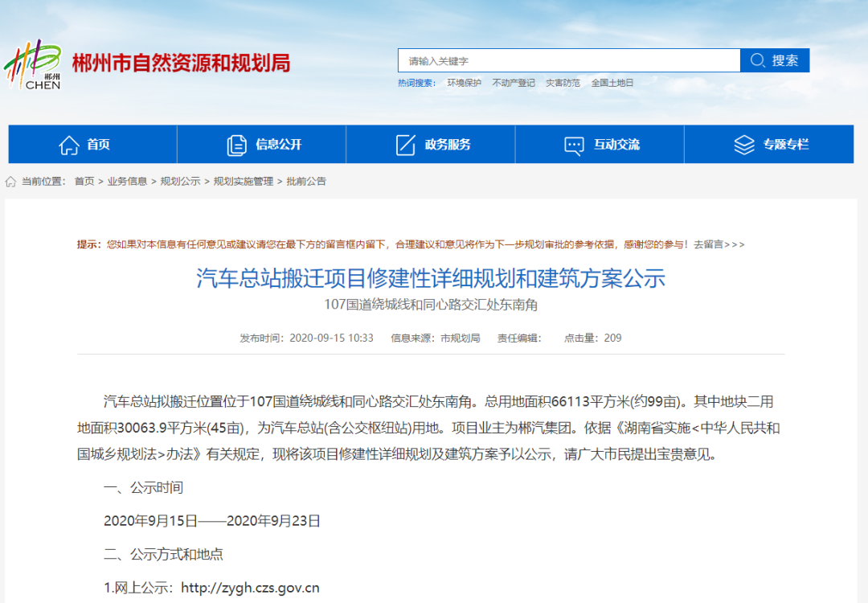Click the red 提示 notice text
The height and width of the screenshot is (603, 868).
pyautogui.click(x=382, y=244)
